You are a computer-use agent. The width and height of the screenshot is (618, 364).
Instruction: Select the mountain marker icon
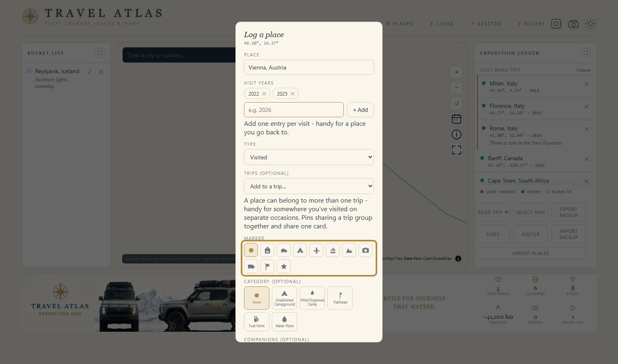click(349, 250)
